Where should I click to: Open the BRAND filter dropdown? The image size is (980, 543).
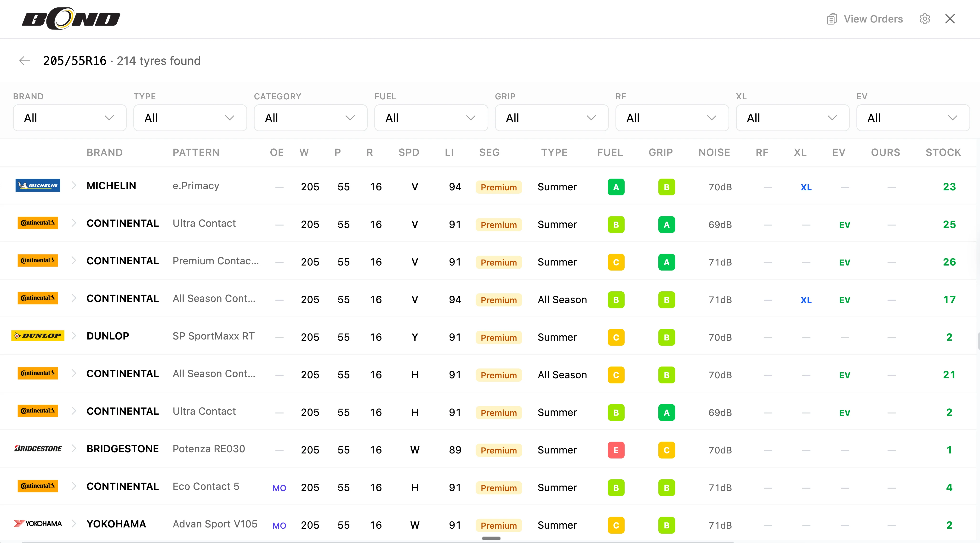coord(70,118)
